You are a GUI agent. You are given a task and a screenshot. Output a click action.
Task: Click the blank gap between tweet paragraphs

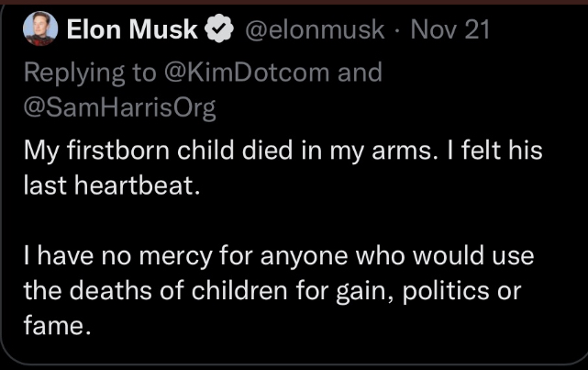pos(275,219)
